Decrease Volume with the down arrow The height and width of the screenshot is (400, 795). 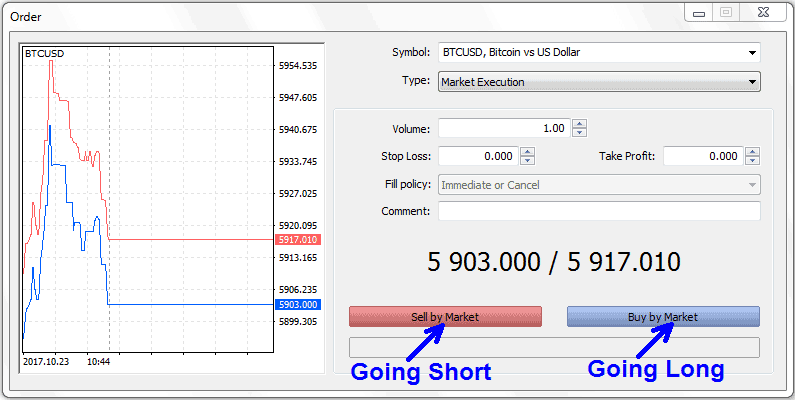[x=580, y=132]
